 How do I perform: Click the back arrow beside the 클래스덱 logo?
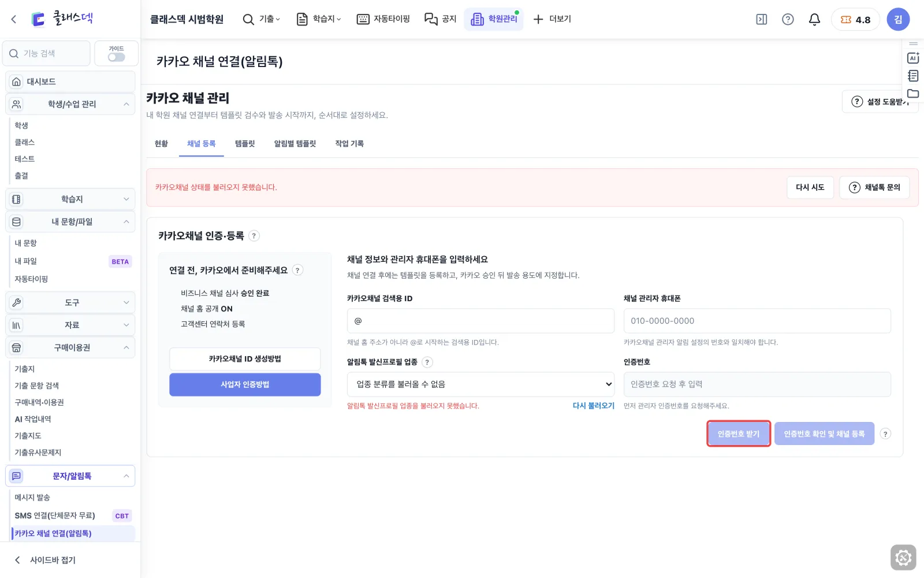(x=14, y=19)
